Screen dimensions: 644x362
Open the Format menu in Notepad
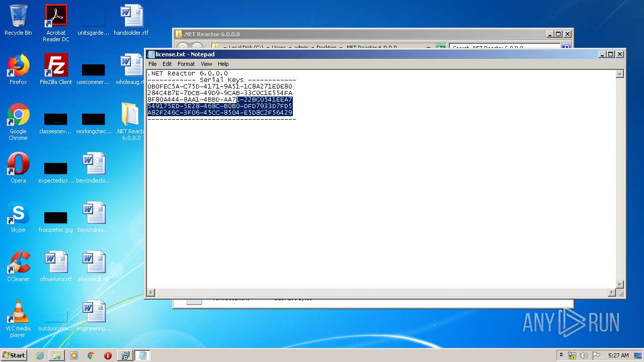[186, 64]
